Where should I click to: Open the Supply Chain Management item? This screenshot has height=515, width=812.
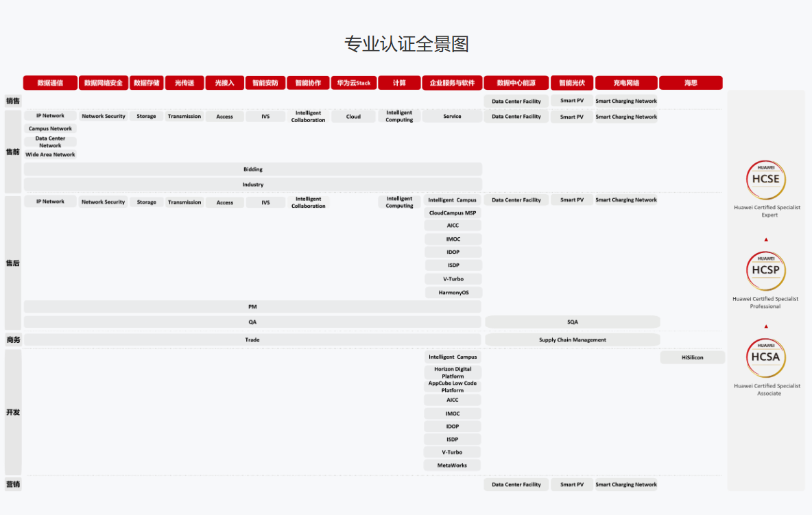click(572, 339)
